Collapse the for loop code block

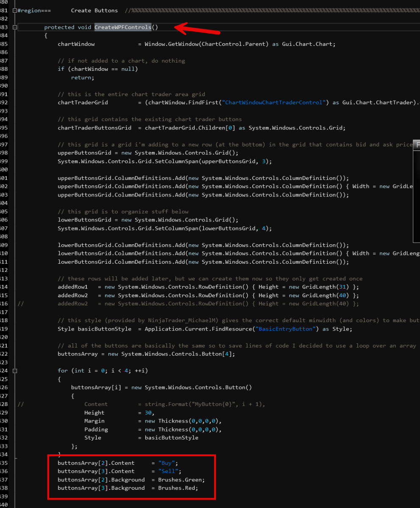click(x=15, y=370)
